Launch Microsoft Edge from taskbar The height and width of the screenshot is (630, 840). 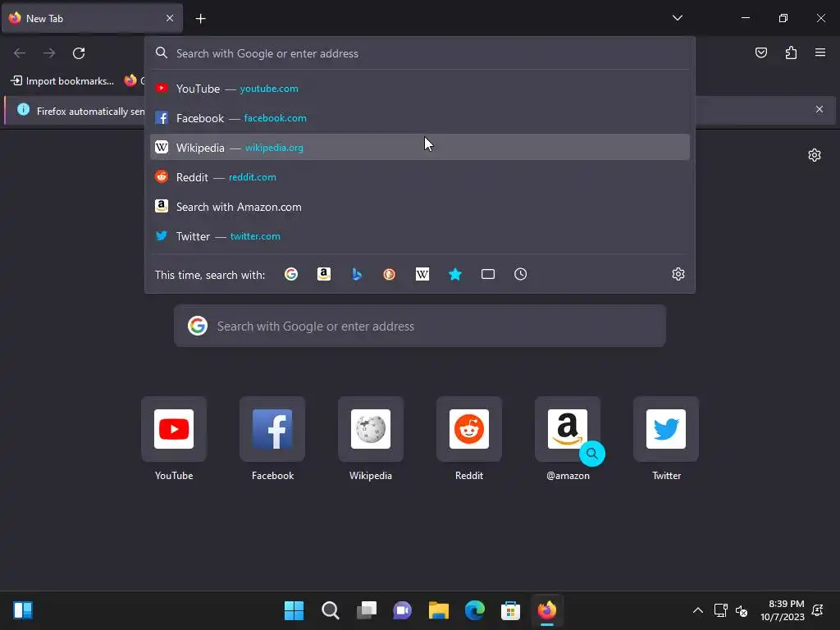coord(475,610)
